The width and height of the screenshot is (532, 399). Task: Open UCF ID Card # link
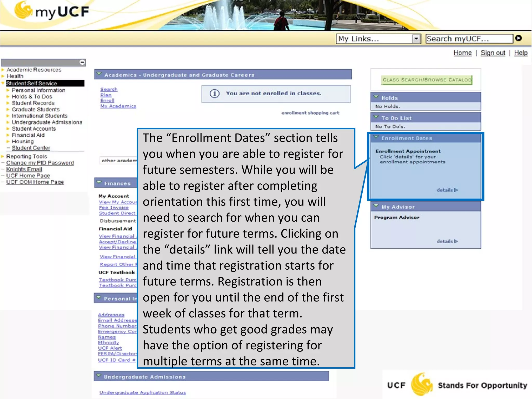117,360
